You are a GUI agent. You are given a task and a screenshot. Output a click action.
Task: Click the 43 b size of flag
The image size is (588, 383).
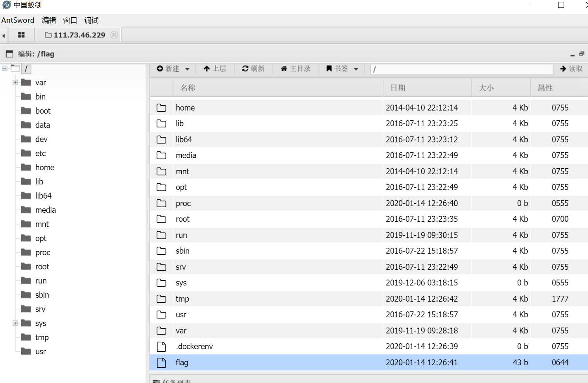[x=520, y=363]
